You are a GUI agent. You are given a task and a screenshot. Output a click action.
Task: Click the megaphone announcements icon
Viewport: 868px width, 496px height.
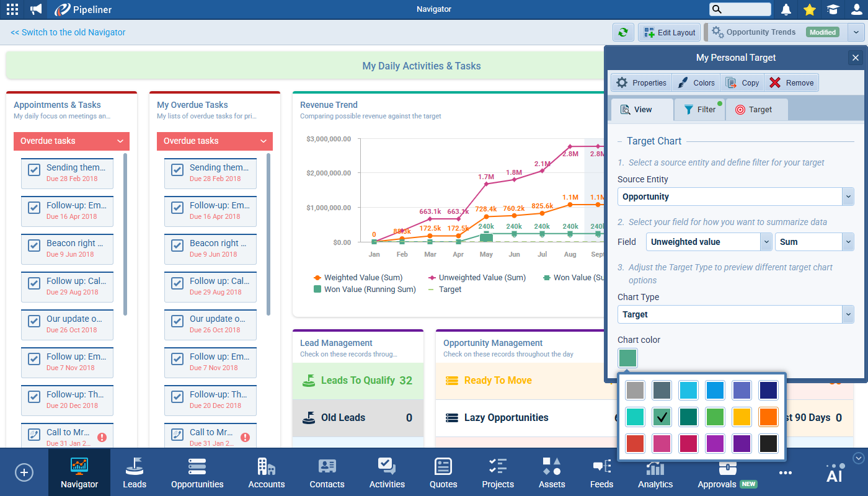[x=36, y=9]
